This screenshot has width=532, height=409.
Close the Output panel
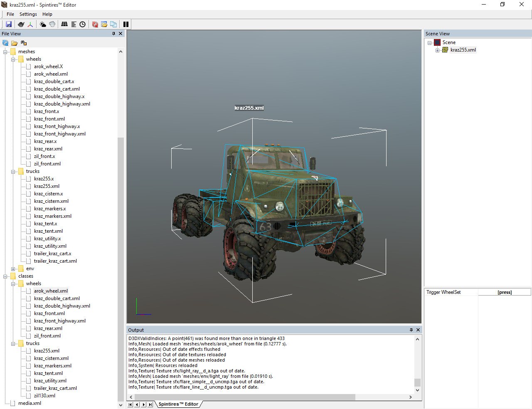418,330
